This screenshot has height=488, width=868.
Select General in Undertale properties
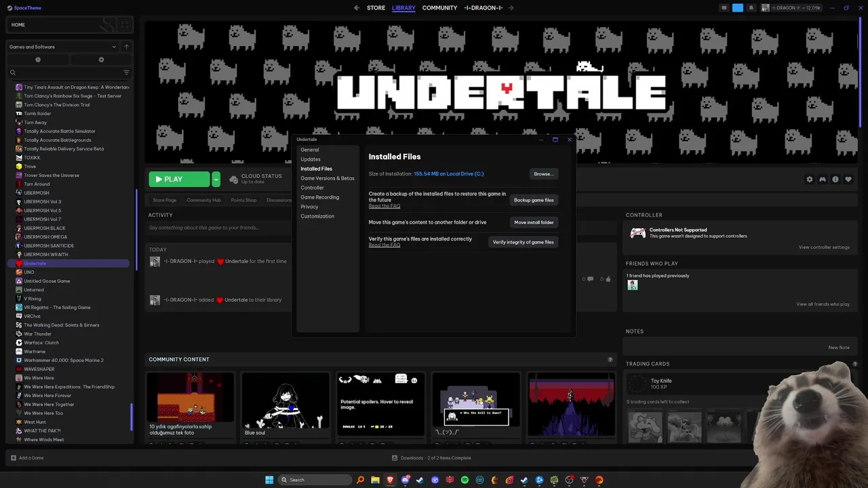click(x=310, y=150)
